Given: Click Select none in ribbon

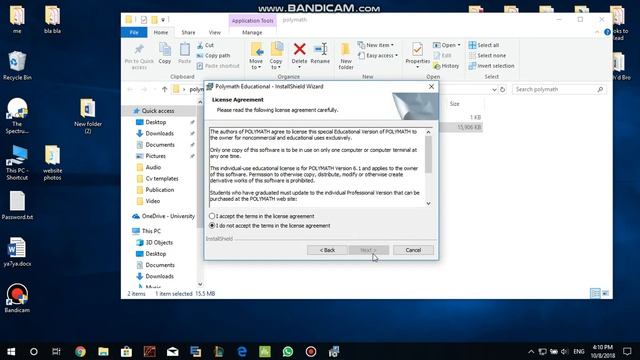Looking at the screenshot, I should [487, 55].
